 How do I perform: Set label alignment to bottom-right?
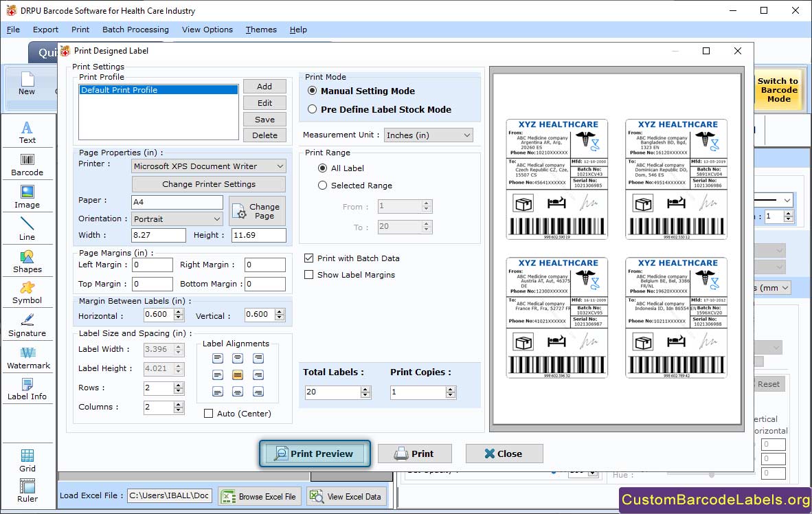click(258, 392)
